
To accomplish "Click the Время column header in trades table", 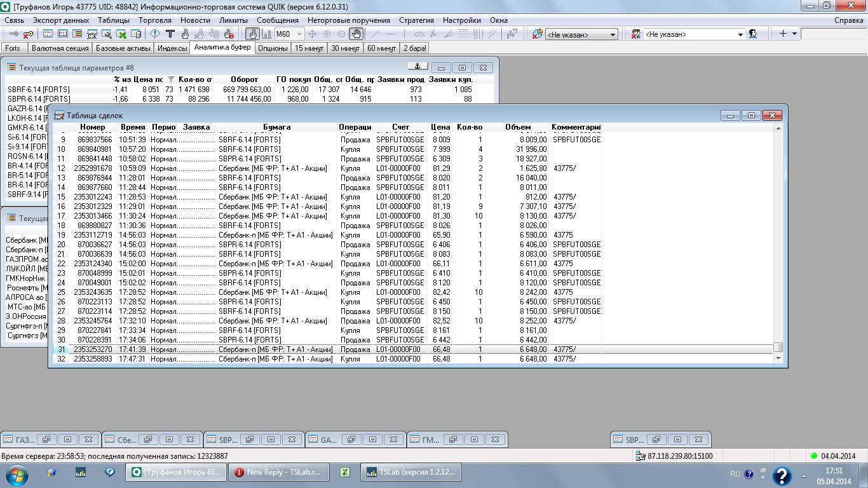I will [132, 127].
